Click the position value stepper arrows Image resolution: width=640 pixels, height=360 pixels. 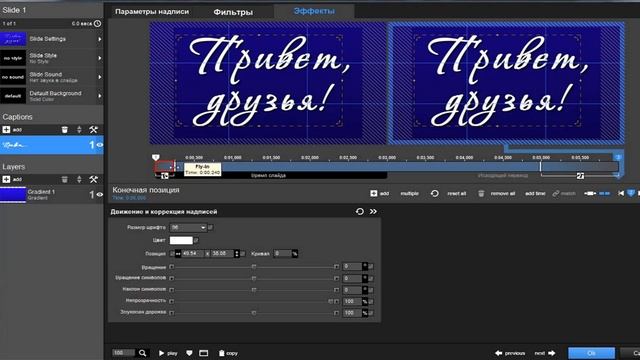[237, 253]
